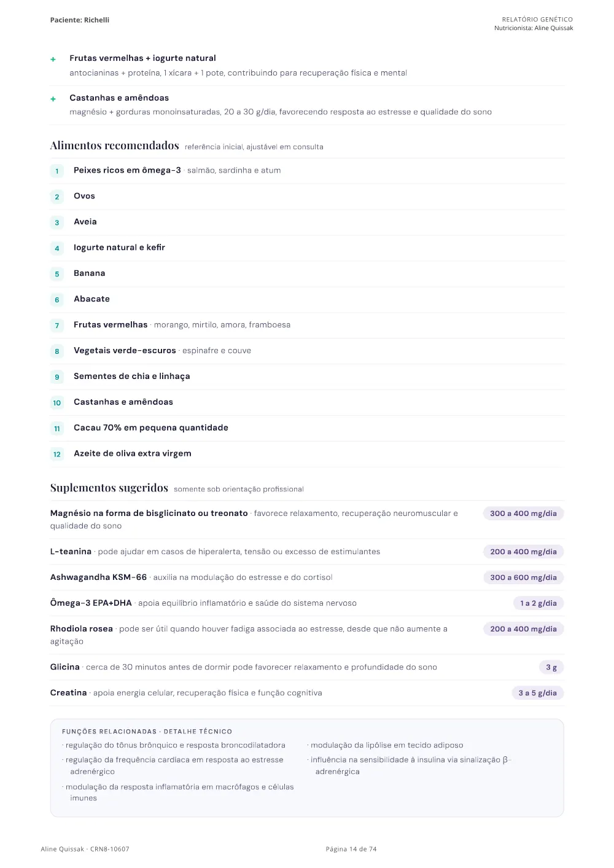
Task: Select the Suplementos sugeridos heading
Action: click(109, 488)
